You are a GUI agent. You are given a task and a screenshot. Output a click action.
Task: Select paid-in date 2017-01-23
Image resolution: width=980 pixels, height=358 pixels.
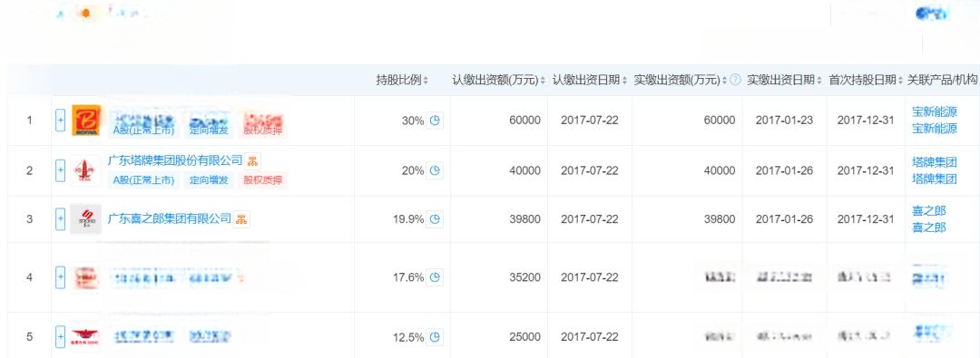pyautogui.click(x=784, y=121)
